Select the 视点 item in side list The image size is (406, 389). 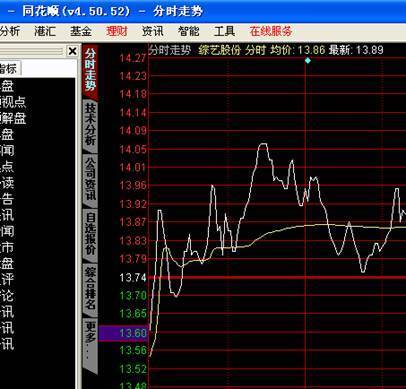pos(13,102)
